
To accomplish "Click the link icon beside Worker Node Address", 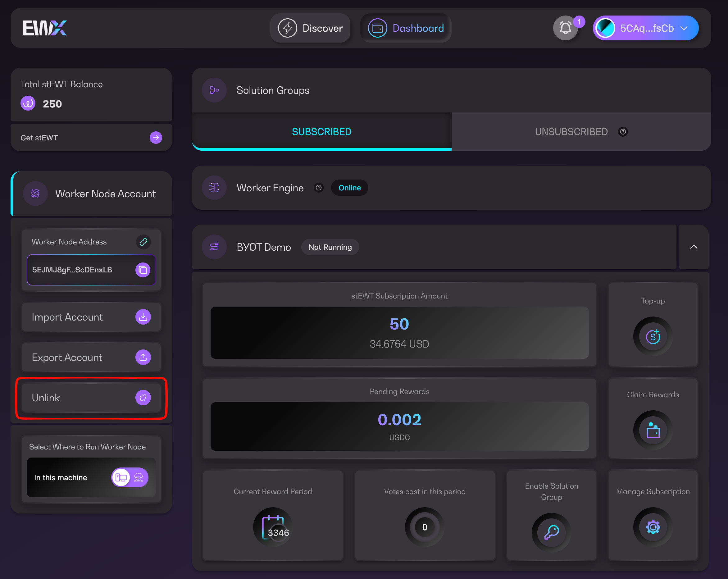I will [x=143, y=242].
